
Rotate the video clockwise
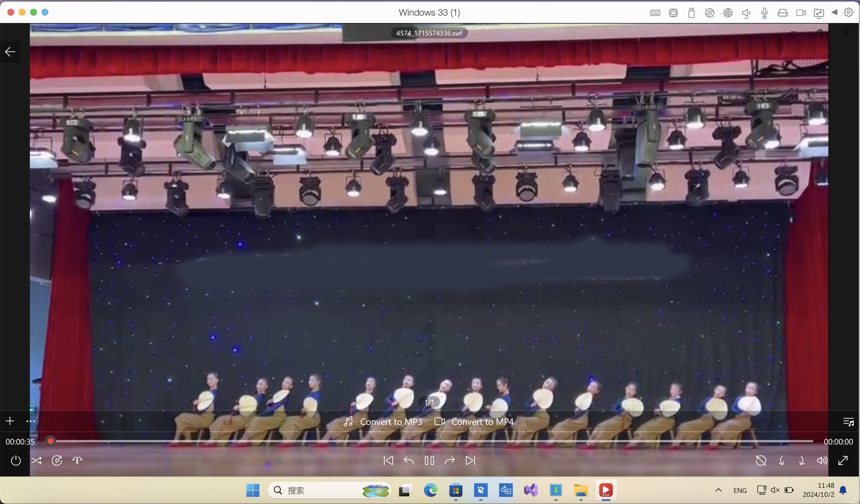coord(802,461)
